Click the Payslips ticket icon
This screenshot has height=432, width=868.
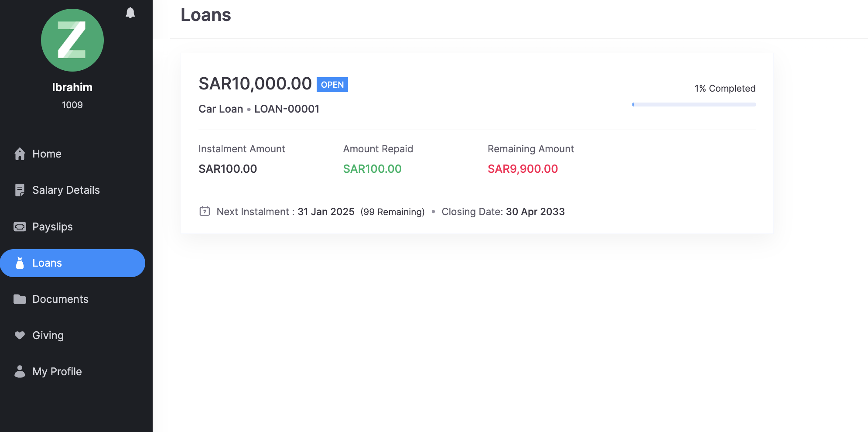click(20, 226)
